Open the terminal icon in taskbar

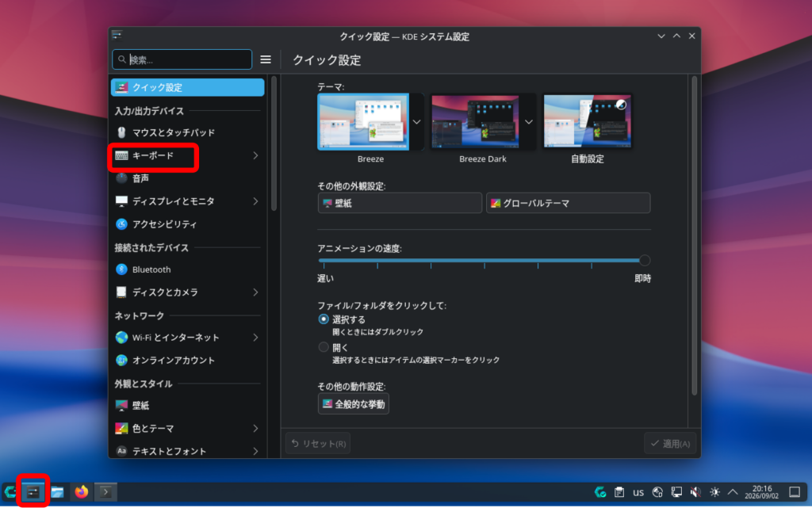105,492
